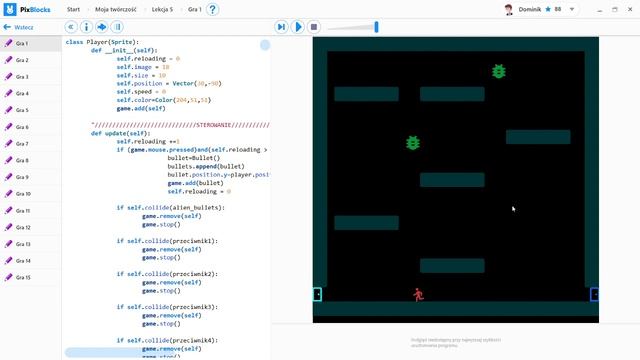Viewport: 640px width, 360px height.
Task: Step the program forward one frame
Action: (281, 27)
